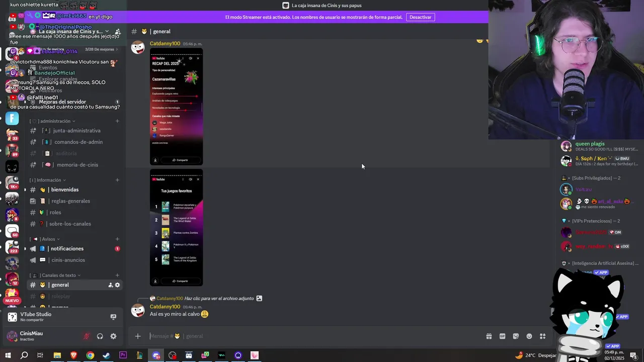This screenshot has height=362, width=644.
Task: Open the junta-administrativa channel
Action: coord(74,131)
